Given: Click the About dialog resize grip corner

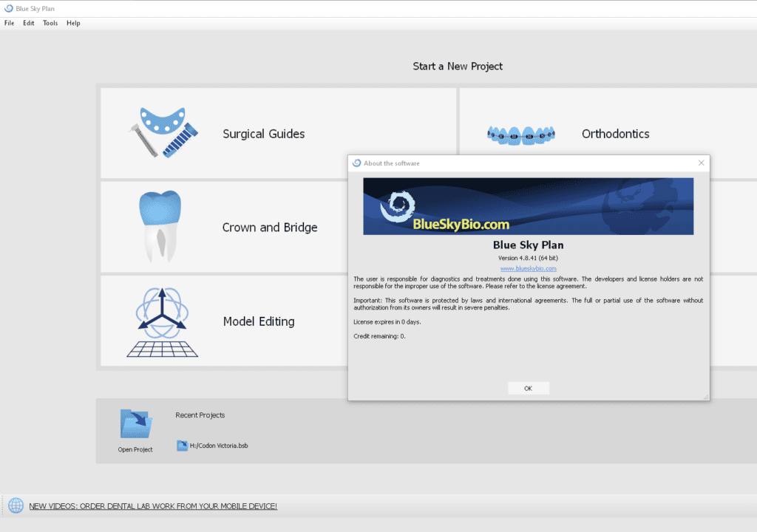Looking at the screenshot, I should click(706, 398).
